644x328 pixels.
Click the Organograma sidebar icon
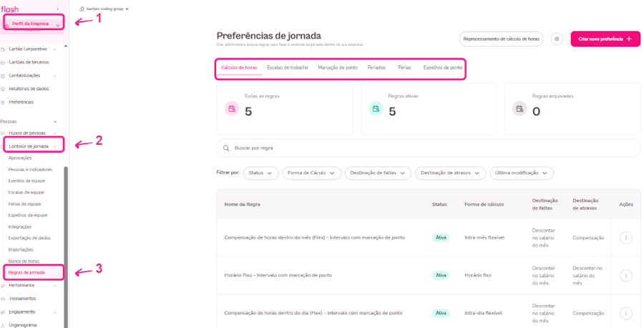3,324
